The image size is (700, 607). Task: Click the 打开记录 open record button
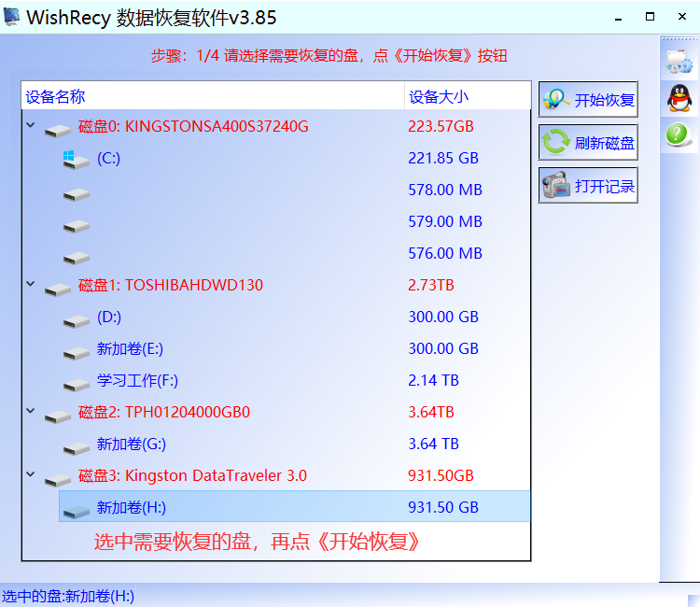pyautogui.click(x=588, y=185)
